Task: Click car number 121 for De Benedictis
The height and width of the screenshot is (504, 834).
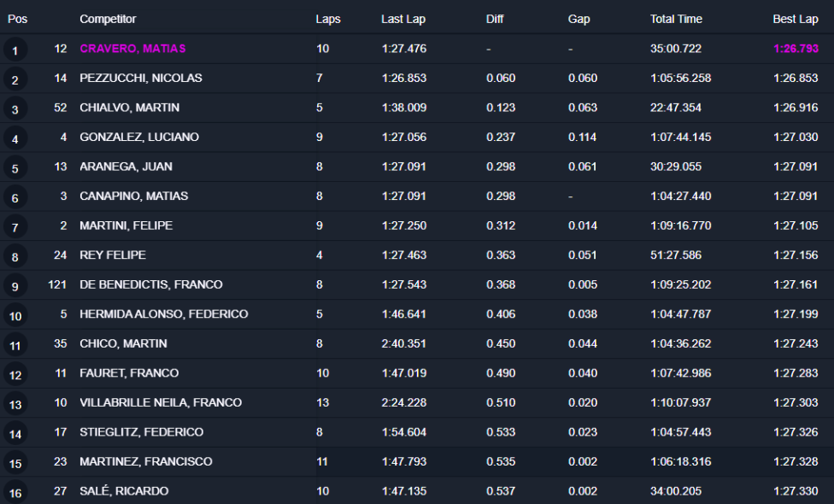Action: tap(57, 284)
